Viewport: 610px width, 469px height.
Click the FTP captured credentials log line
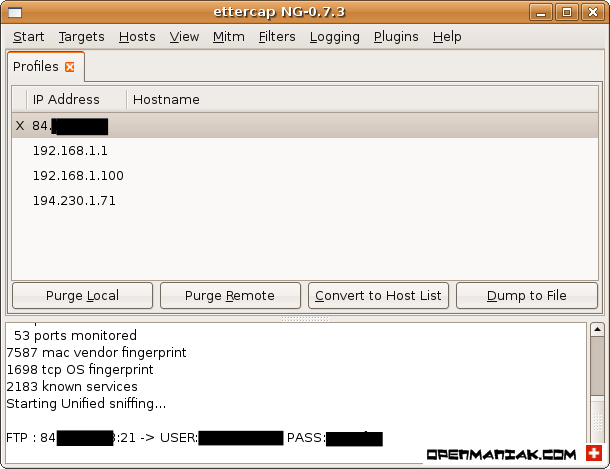(195, 438)
